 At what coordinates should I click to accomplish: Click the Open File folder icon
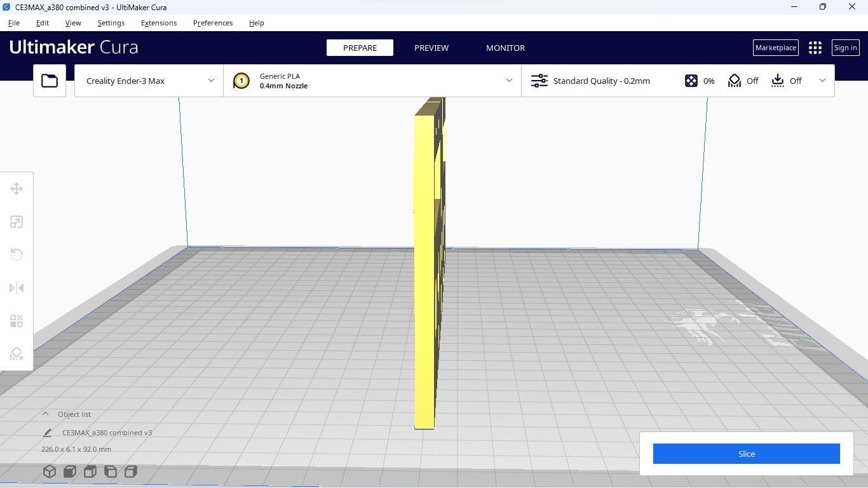[50, 81]
